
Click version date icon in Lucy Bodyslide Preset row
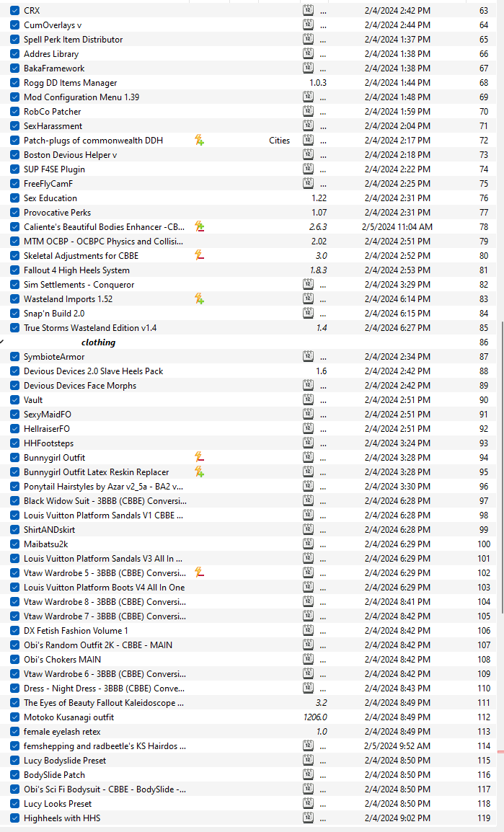(308, 760)
